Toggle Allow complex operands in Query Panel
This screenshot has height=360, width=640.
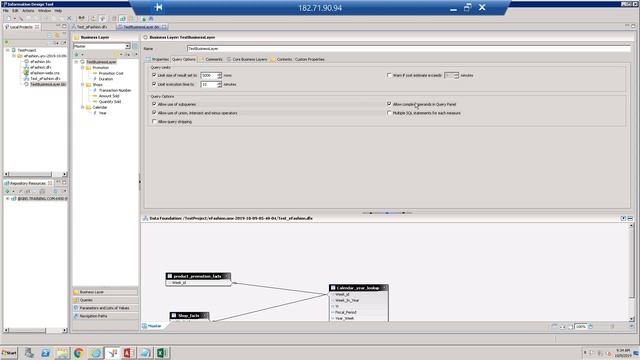tap(389, 104)
